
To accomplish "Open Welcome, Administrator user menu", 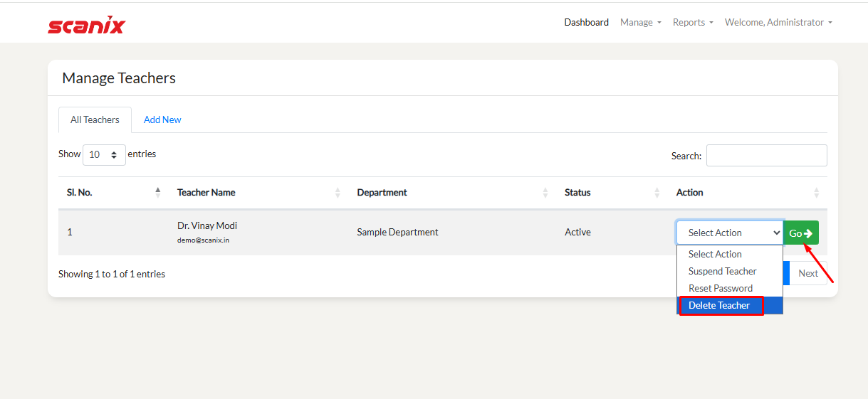I will tap(778, 22).
